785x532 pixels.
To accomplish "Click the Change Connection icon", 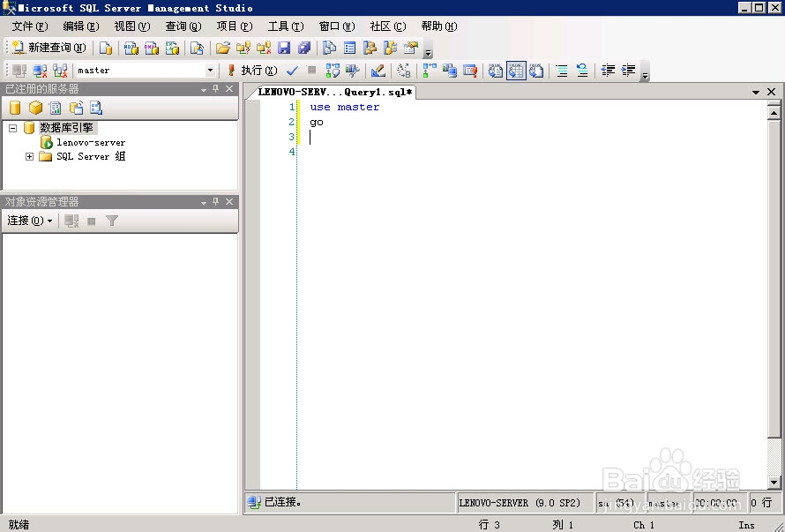I will click(61, 71).
